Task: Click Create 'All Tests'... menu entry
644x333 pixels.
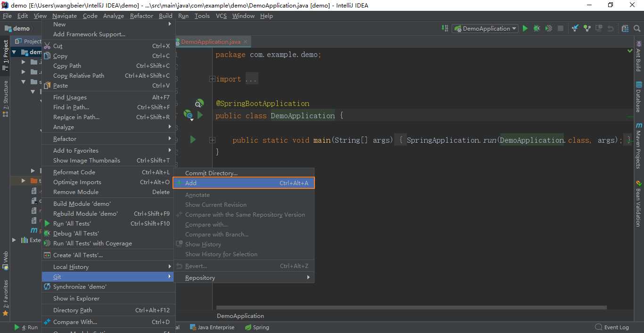Action: [108, 255]
